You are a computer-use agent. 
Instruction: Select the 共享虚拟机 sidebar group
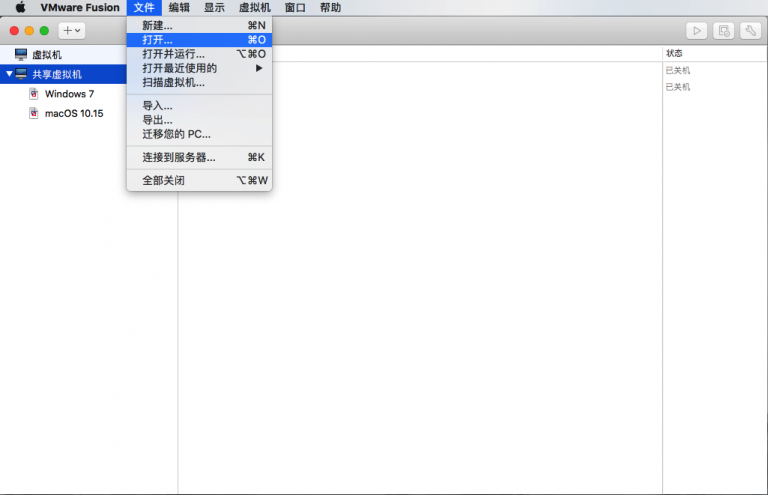(64, 74)
